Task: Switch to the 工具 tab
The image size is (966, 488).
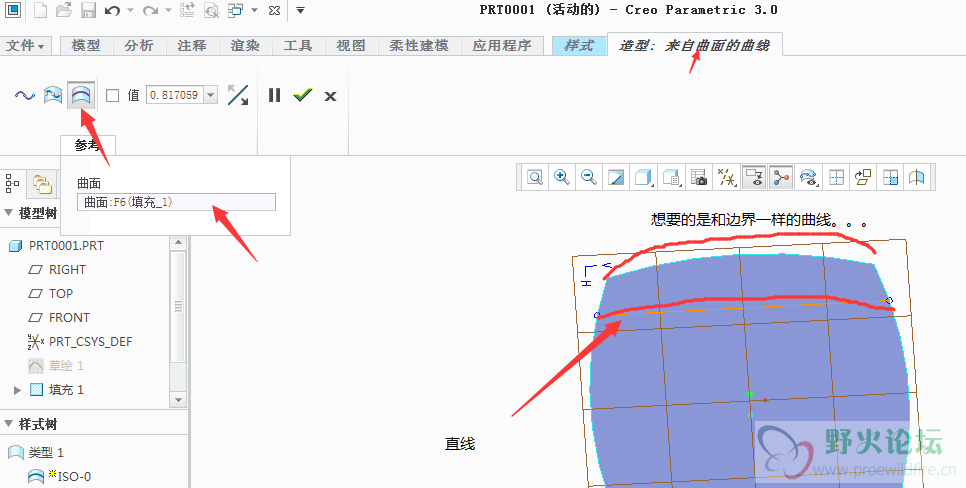Action: coord(298,46)
